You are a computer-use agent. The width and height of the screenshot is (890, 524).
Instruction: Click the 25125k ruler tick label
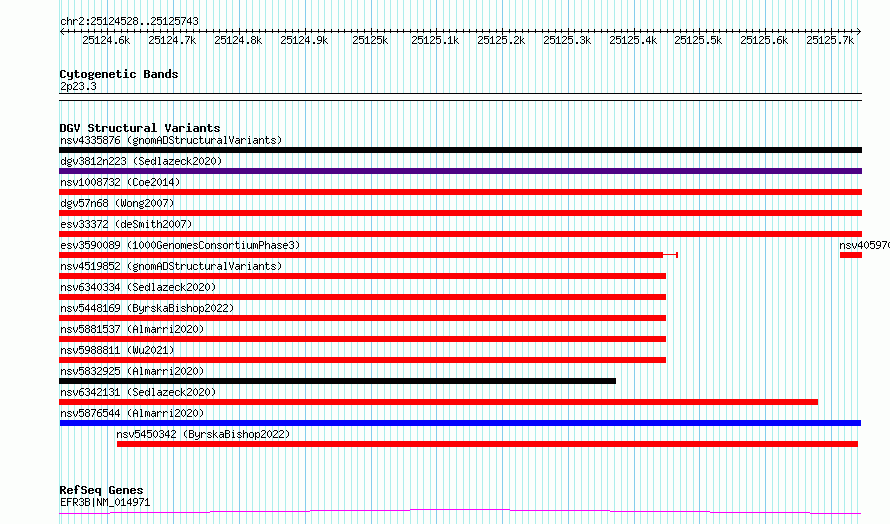(370, 40)
